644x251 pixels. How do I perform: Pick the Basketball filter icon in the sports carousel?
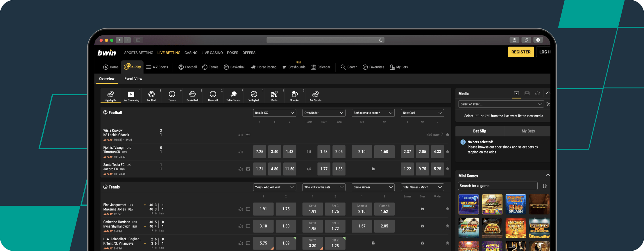point(192,96)
